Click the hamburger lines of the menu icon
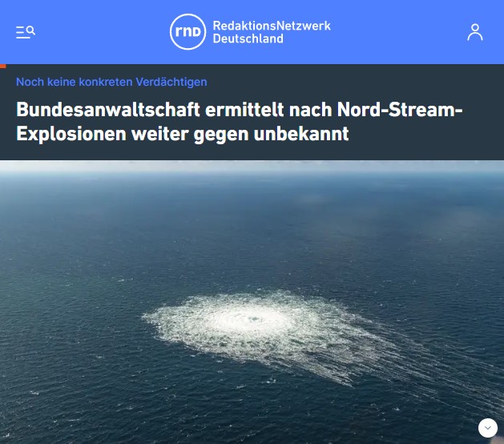The height and width of the screenshot is (444, 504). (21, 33)
